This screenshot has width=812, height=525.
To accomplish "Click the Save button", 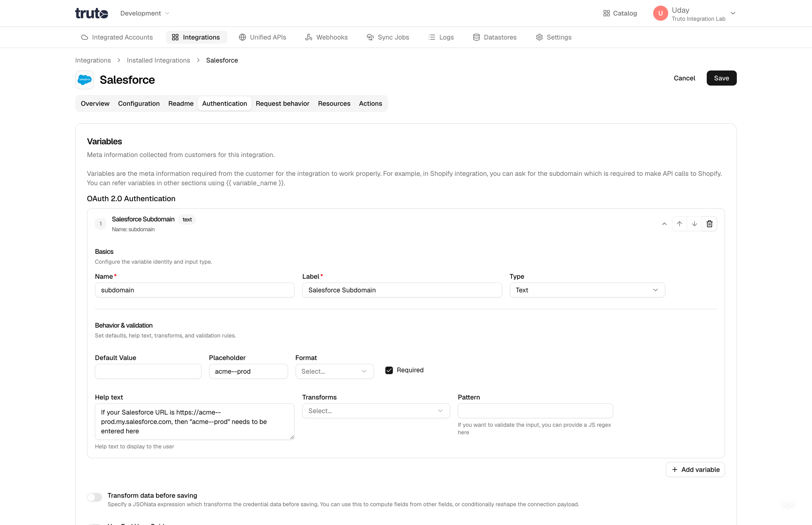I will (x=721, y=78).
